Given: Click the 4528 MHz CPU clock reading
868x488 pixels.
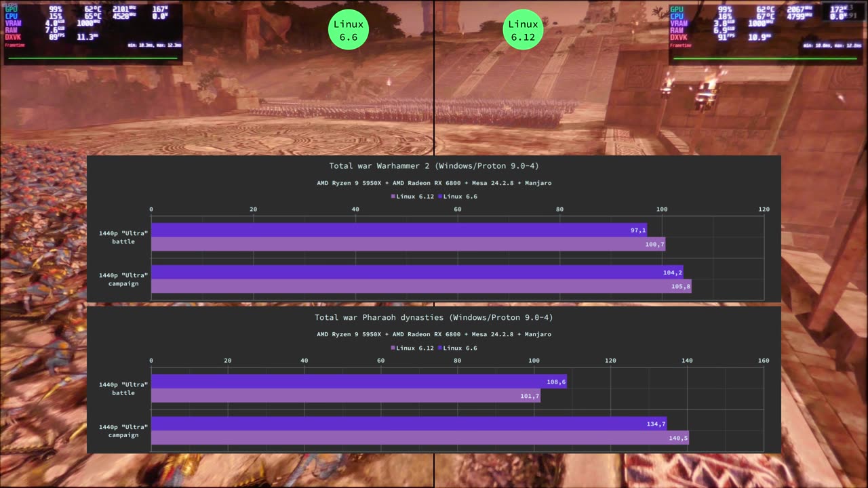Looking at the screenshot, I should (x=124, y=16).
